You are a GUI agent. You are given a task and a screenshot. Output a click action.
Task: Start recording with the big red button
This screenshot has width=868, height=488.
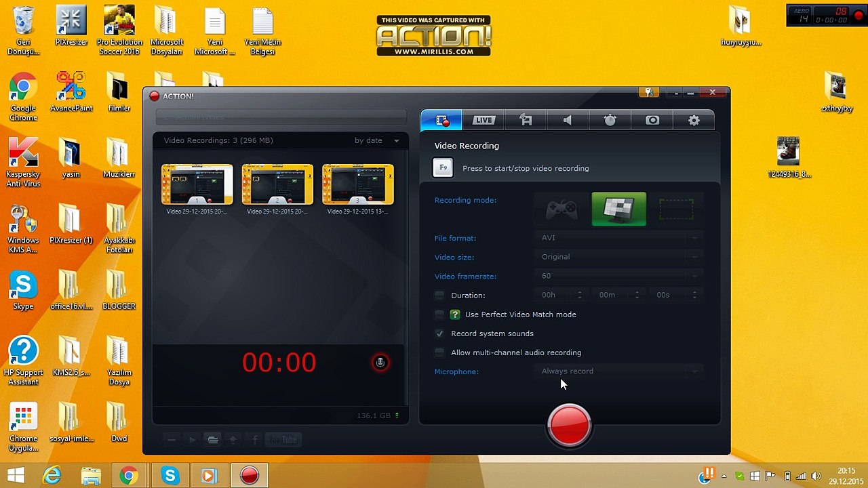tap(570, 425)
